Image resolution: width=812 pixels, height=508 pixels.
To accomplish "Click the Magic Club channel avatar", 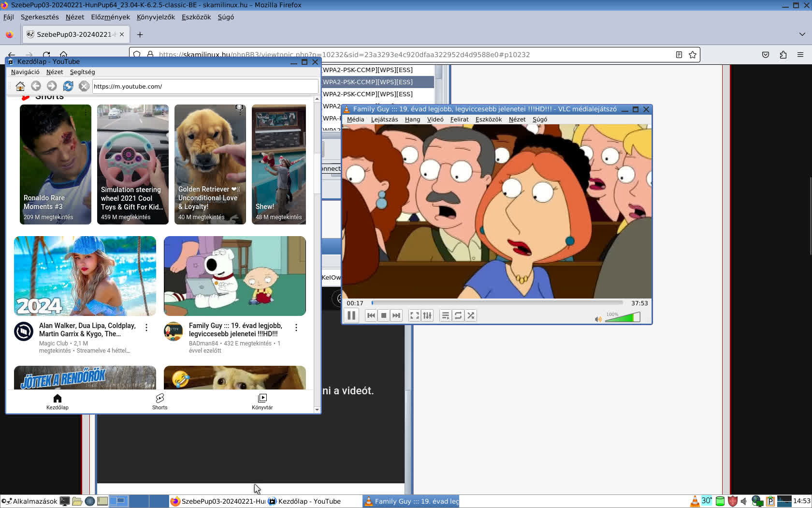I will click(x=24, y=331).
